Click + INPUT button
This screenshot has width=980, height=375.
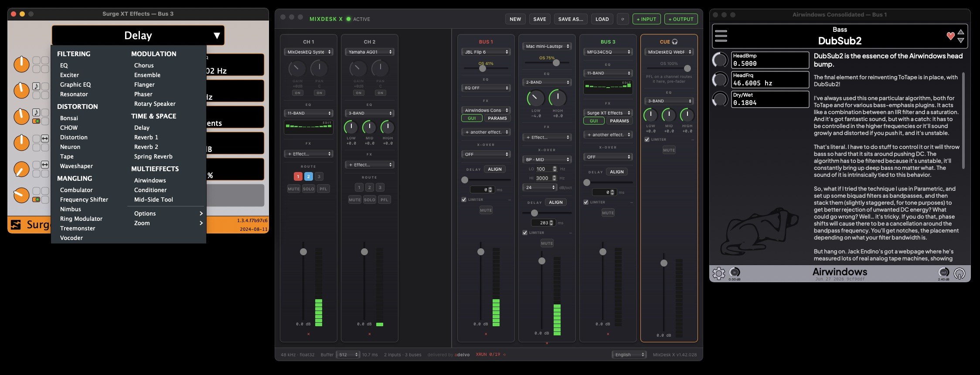tap(646, 19)
